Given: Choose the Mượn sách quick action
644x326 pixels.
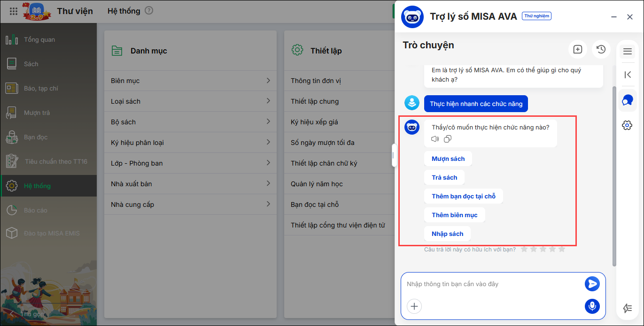Looking at the screenshot, I should point(448,159).
